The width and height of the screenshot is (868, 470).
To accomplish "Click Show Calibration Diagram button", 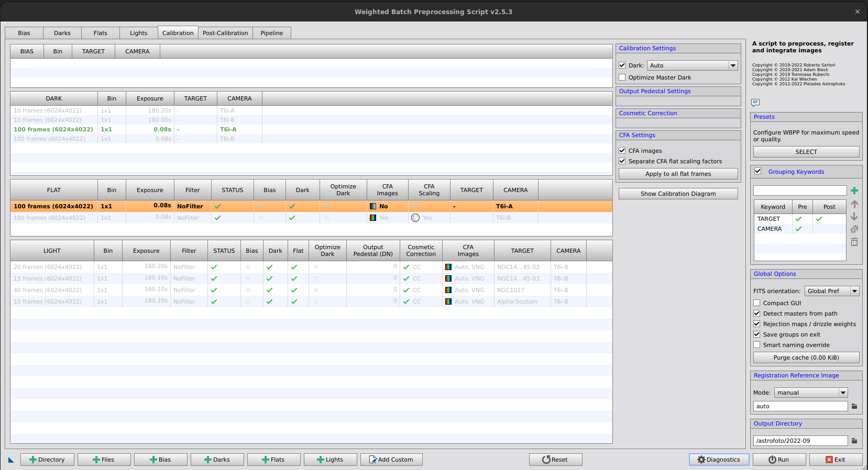I will coord(678,194).
